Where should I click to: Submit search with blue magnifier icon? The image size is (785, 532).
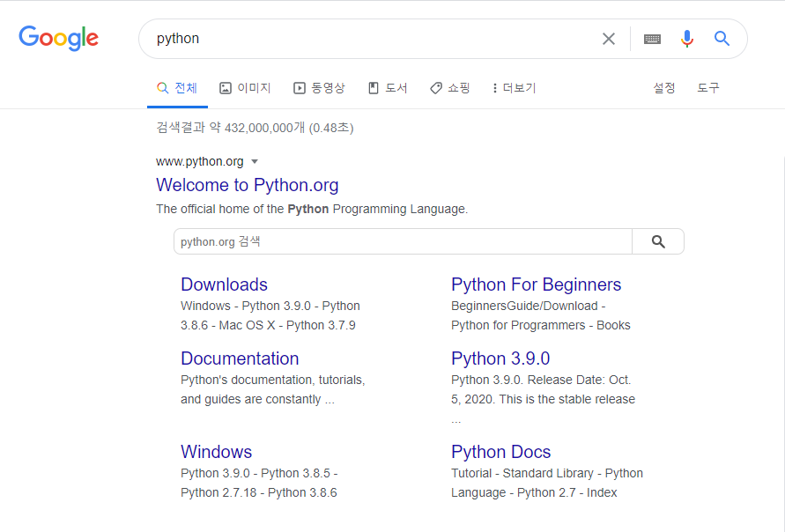722,38
